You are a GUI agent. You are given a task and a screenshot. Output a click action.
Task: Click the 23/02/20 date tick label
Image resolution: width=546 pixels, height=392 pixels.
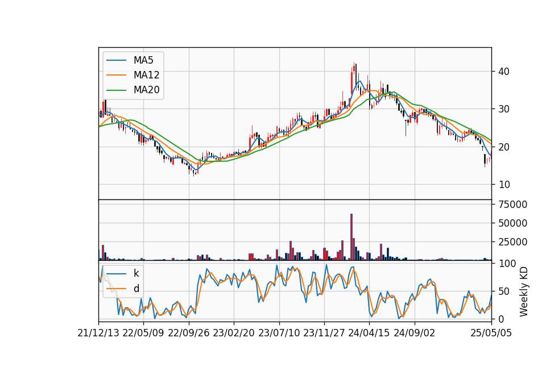[234, 333]
